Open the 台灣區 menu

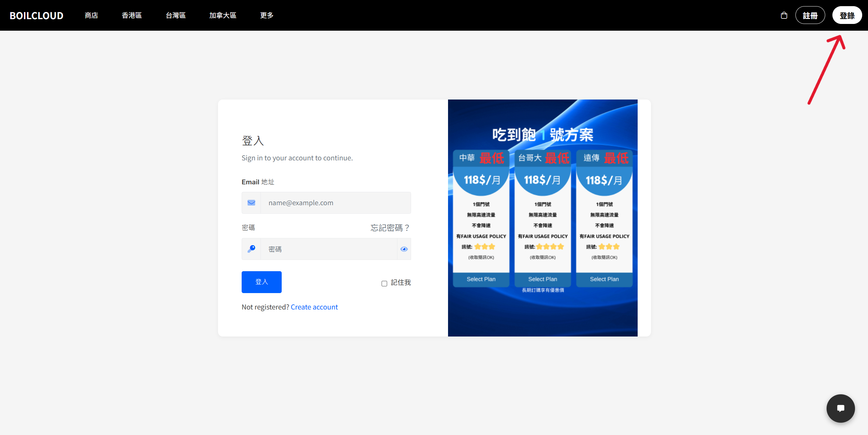[x=176, y=15]
